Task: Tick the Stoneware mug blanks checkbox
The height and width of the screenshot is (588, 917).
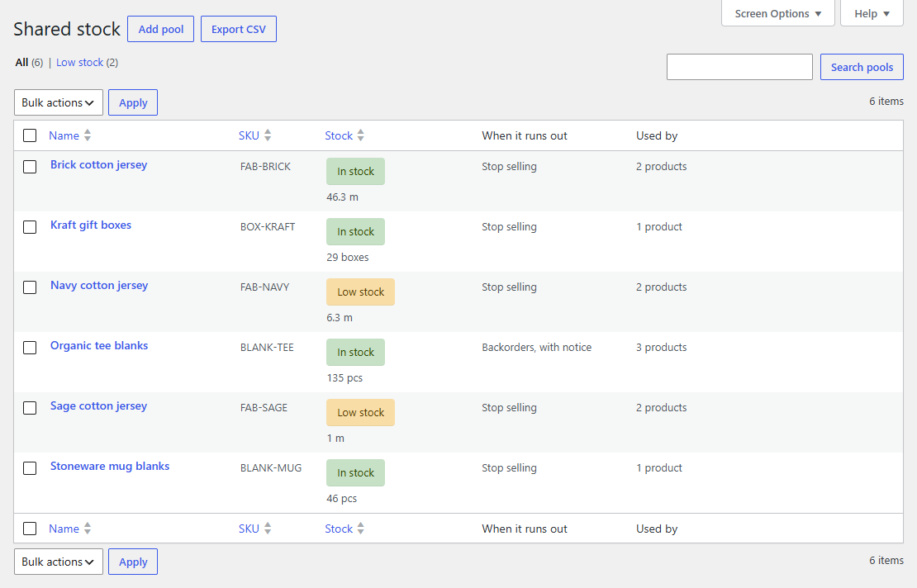Action: click(30, 468)
